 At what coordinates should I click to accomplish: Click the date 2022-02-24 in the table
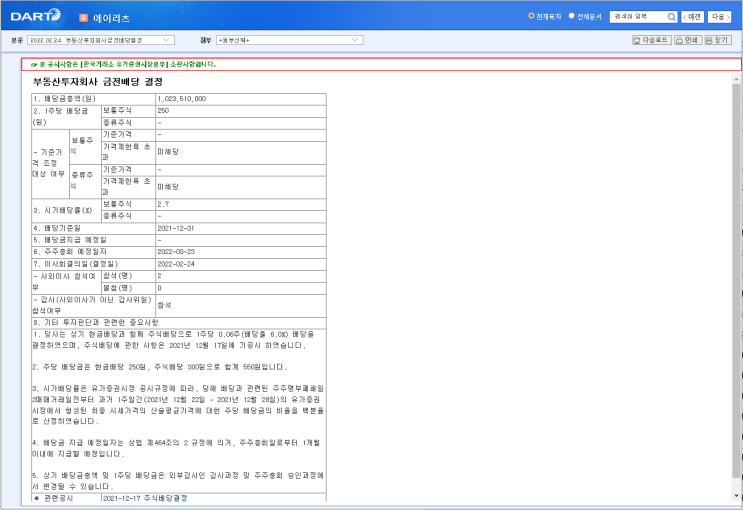pyautogui.click(x=176, y=264)
